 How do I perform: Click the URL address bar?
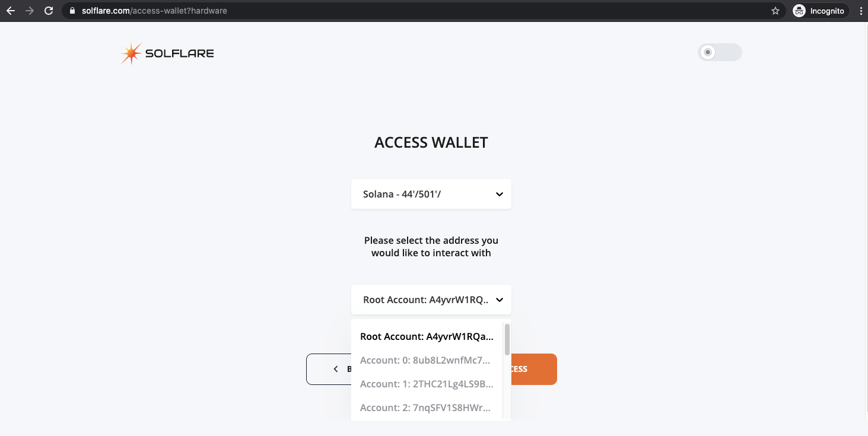coord(415,11)
